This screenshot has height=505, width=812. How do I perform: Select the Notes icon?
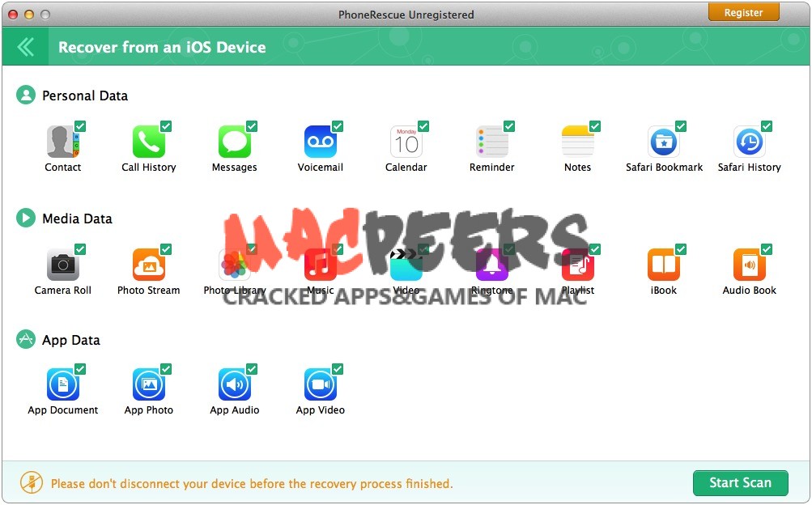coord(578,142)
